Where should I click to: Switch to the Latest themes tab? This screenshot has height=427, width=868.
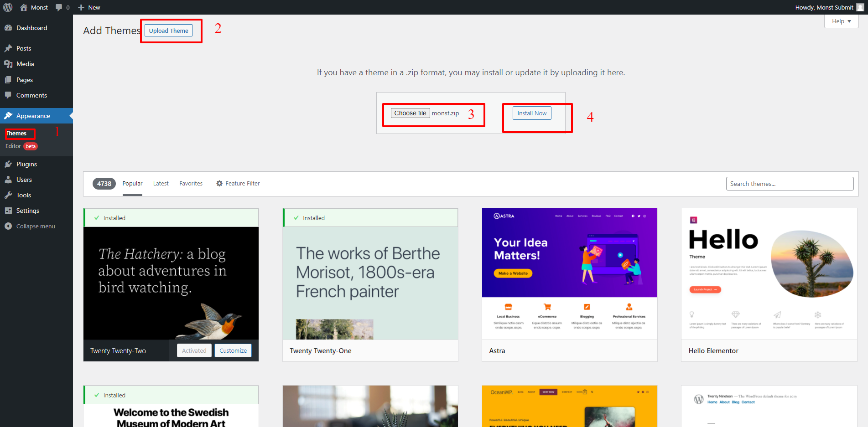point(161,183)
